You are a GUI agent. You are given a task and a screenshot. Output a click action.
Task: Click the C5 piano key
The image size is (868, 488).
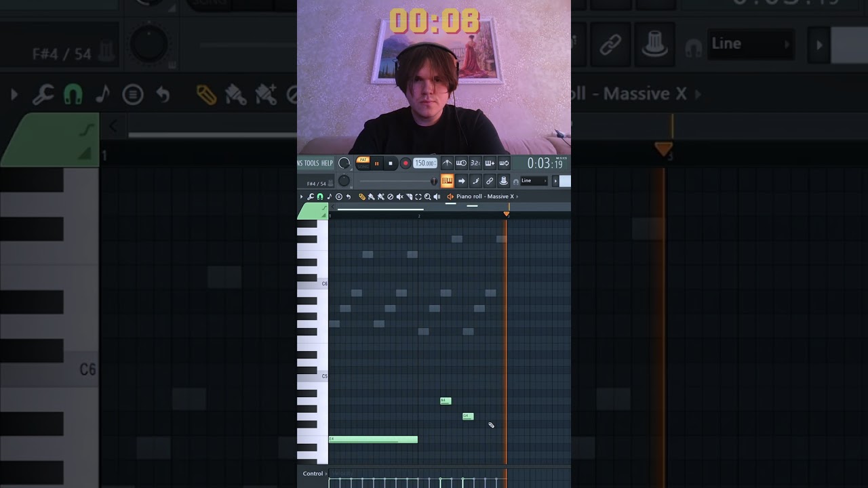point(313,376)
